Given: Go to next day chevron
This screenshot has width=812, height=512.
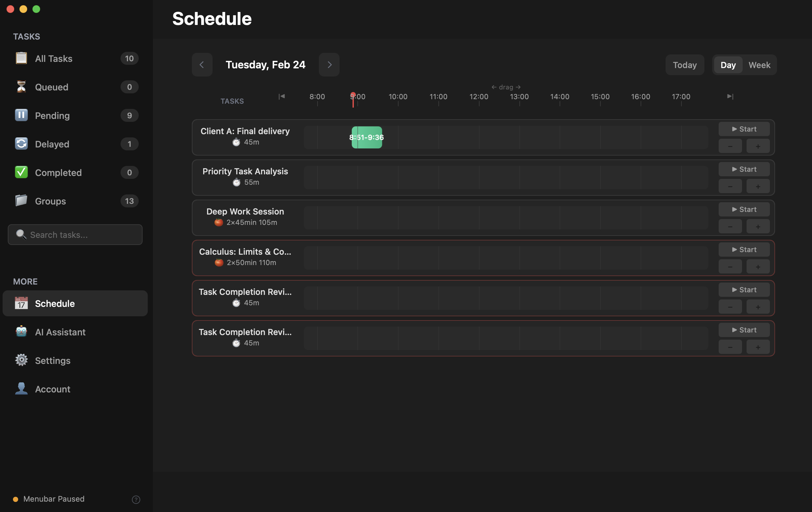Looking at the screenshot, I should (329, 65).
